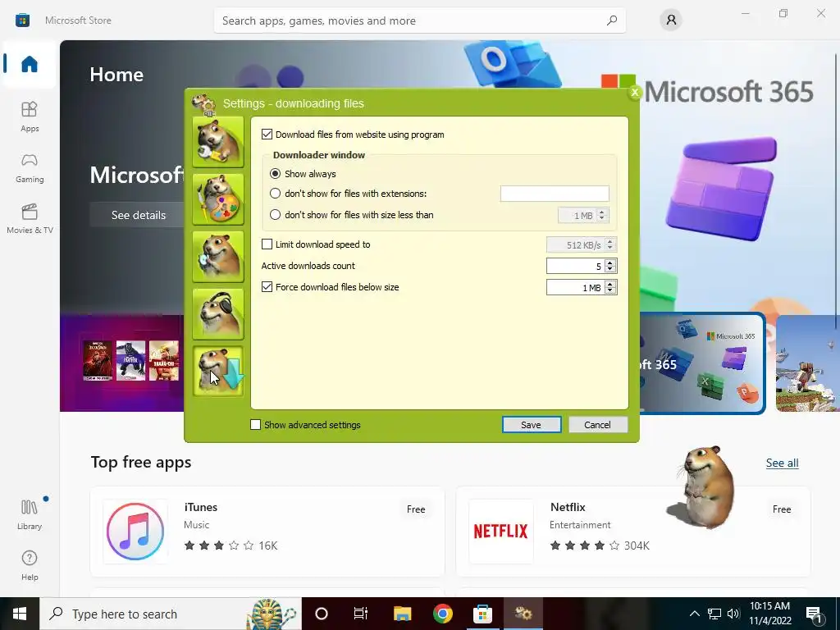The image size is (840, 630).
Task: Open Cortana circle on taskbar
Action: pyautogui.click(x=322, y=614)
